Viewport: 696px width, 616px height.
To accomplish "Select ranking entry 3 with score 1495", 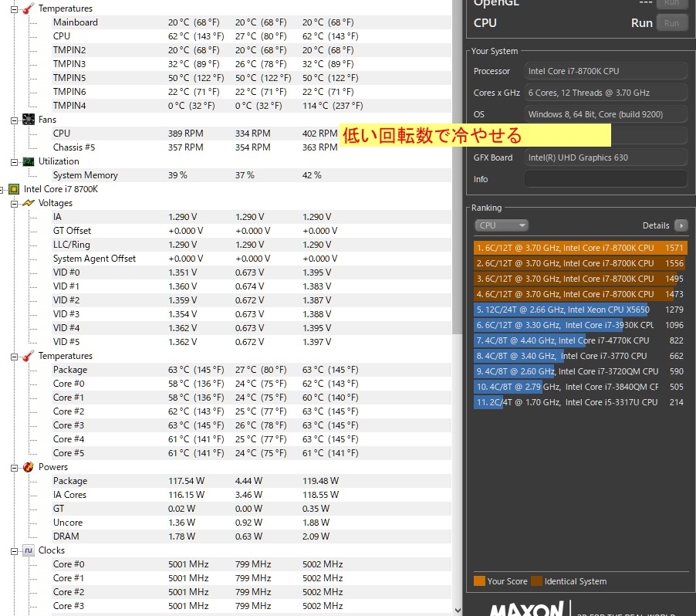I will [x=580, y=279].
